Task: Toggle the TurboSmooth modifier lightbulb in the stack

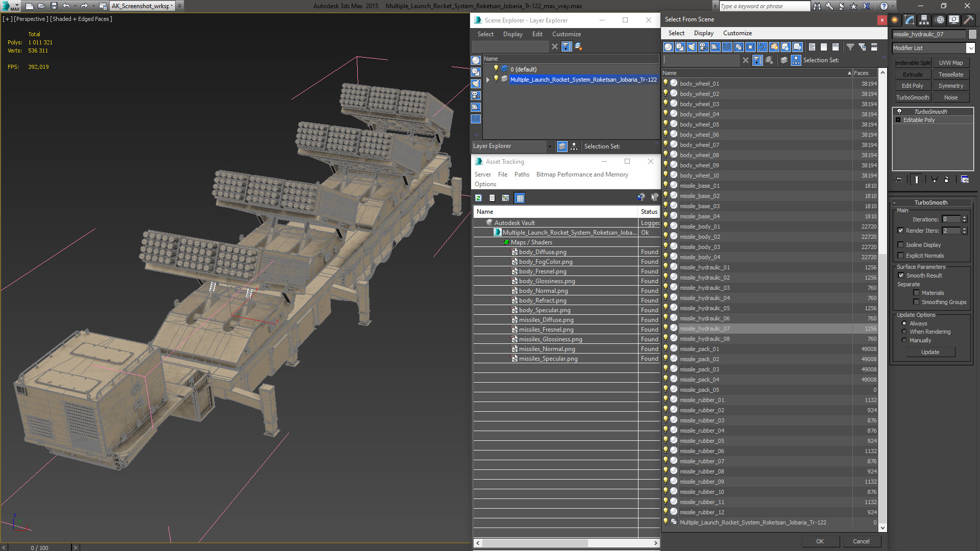Action: pos(899,111)
